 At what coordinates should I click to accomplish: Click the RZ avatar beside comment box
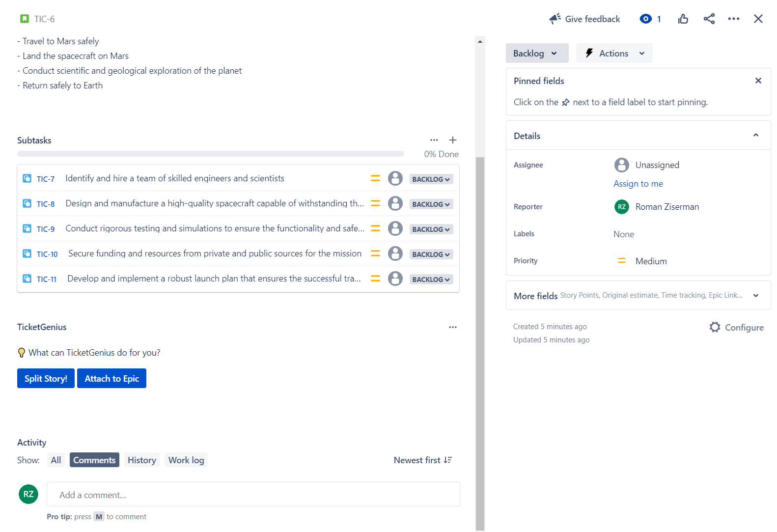pyautogui.click(x=28, y=494)
